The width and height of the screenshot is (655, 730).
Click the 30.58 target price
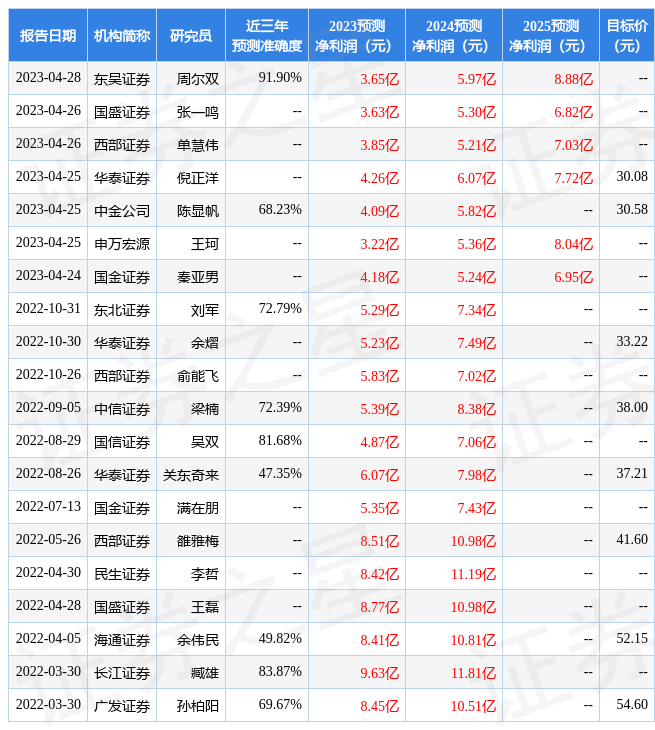tap(632, 210)
